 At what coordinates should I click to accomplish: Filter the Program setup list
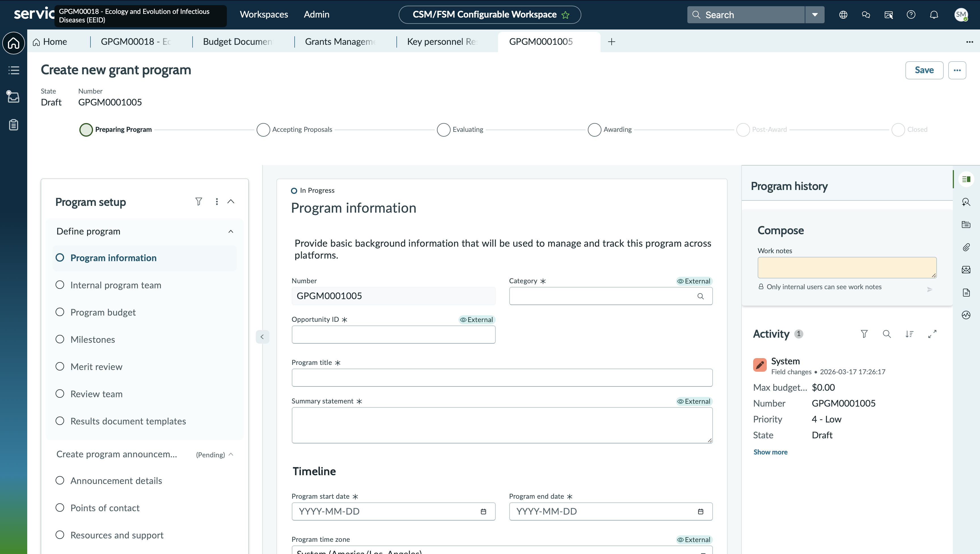[x=198, y=202]
